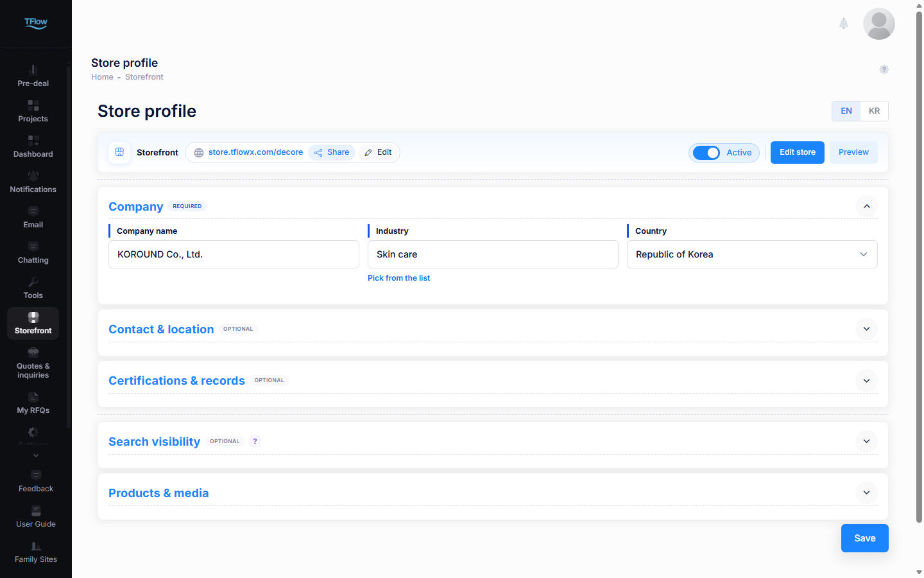Open Feedback in the sidebar
This screenshot has width=924, height=578.
pos(36,481)
